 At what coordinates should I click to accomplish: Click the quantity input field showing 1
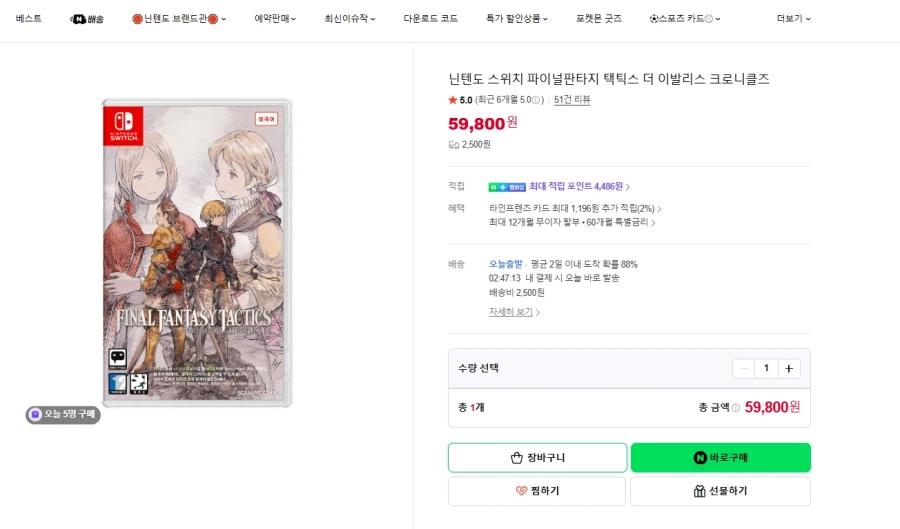[x=766, y=368]
